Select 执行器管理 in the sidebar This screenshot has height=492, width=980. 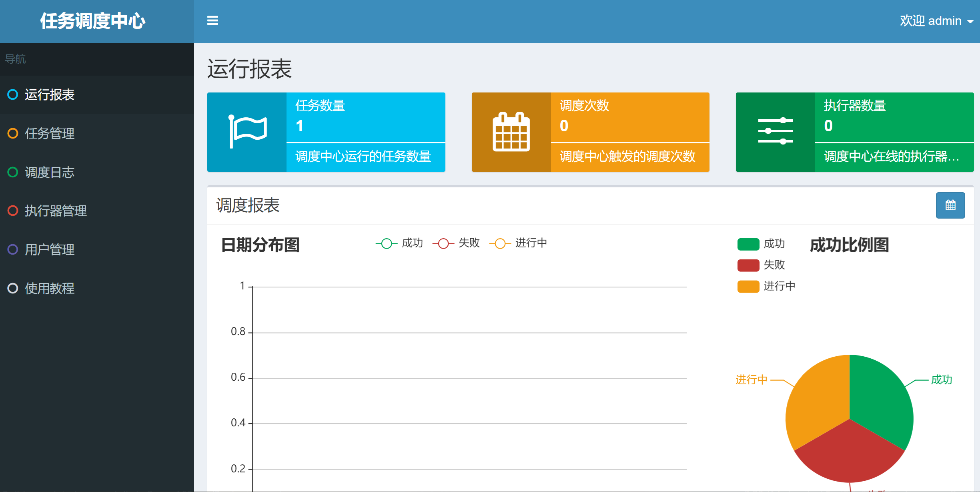97,211
